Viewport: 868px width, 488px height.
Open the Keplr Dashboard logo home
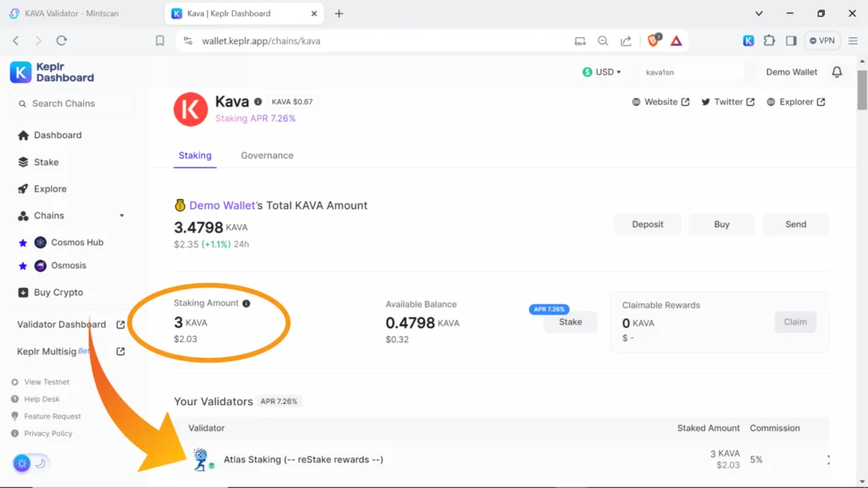53,72
